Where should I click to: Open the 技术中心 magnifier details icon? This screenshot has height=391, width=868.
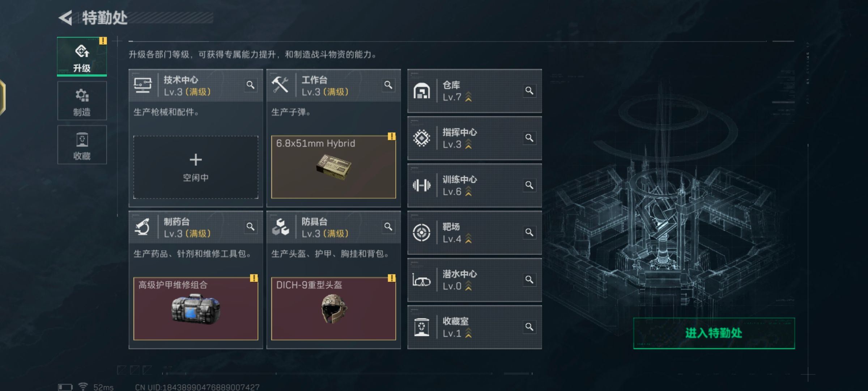coord(250,85)
